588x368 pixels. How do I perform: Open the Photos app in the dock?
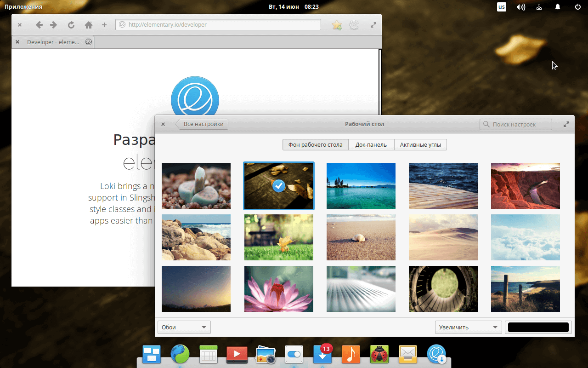coord(265,354)
